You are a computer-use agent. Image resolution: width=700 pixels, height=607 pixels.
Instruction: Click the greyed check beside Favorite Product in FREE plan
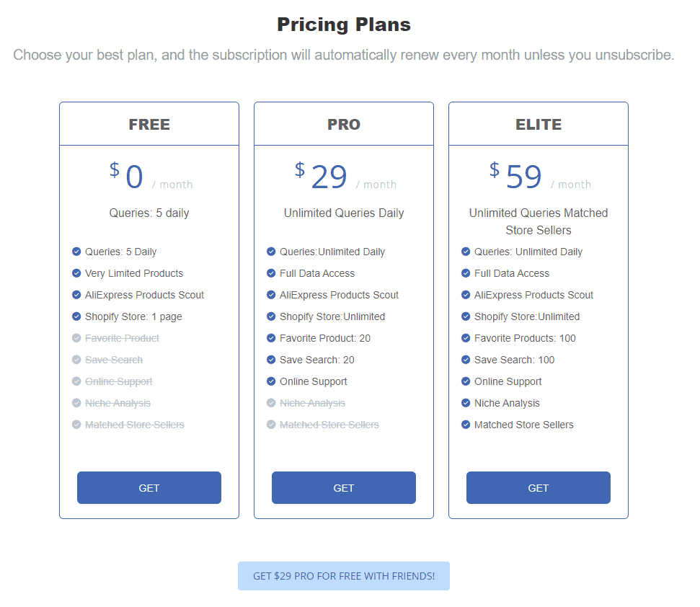[x=76, y=338]
